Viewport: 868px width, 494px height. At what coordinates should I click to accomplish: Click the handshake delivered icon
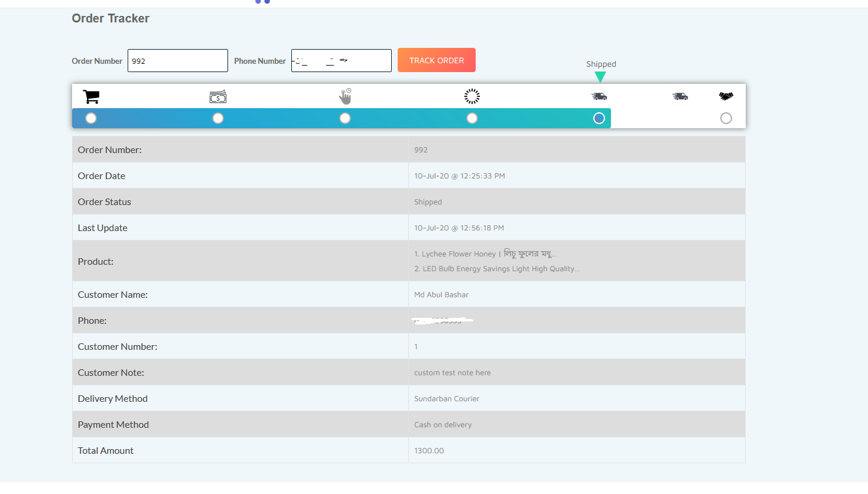(x=726, y=96)
